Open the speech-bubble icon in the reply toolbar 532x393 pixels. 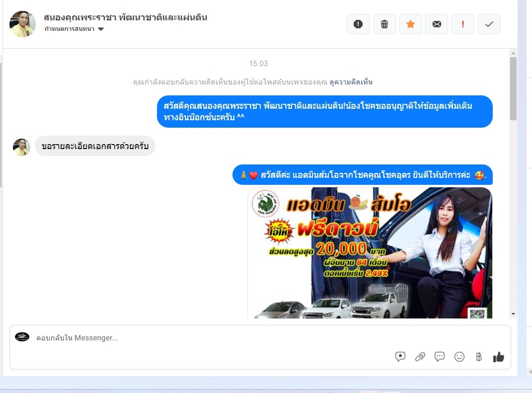click(440, 356)
